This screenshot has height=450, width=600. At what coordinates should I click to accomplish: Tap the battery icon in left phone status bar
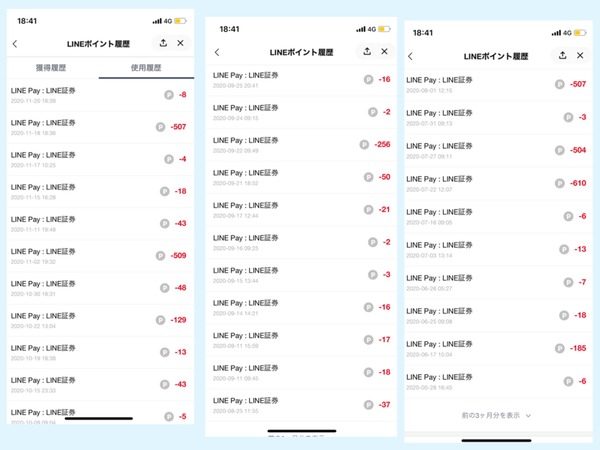click(180, 21)
